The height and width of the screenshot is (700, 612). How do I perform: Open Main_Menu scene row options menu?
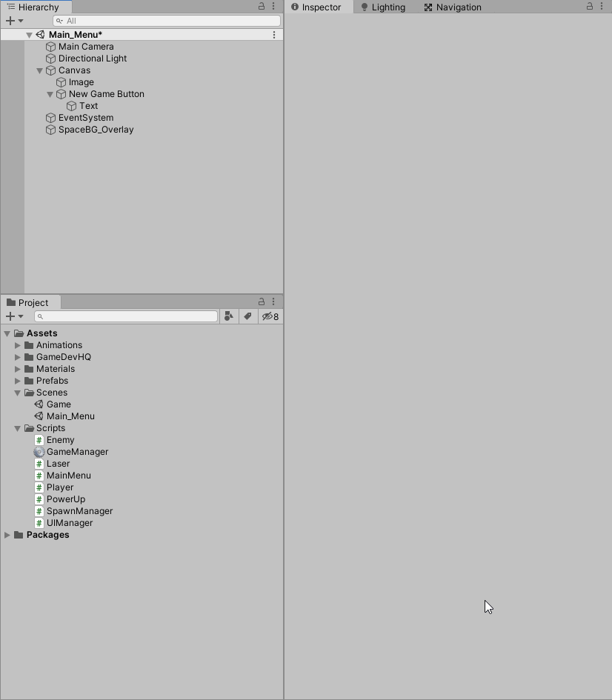[x=274, y=35]
